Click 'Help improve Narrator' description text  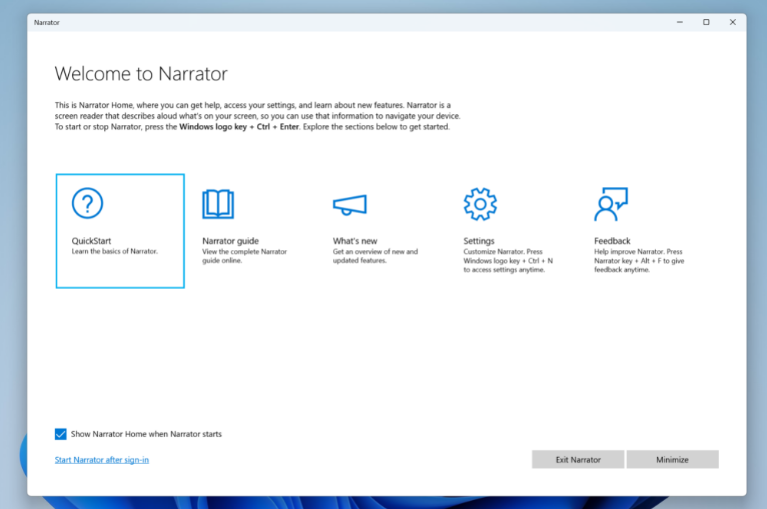(x=639, y=261)
